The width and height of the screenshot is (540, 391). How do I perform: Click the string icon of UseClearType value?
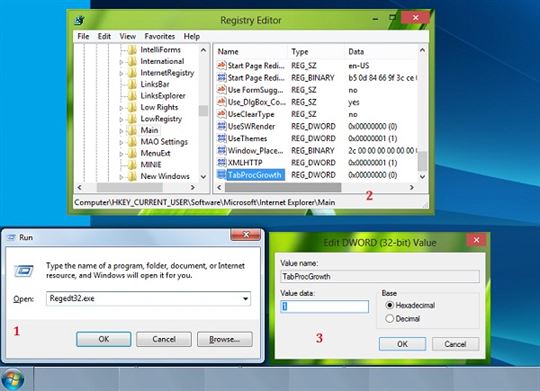click(x=221, y=114)
